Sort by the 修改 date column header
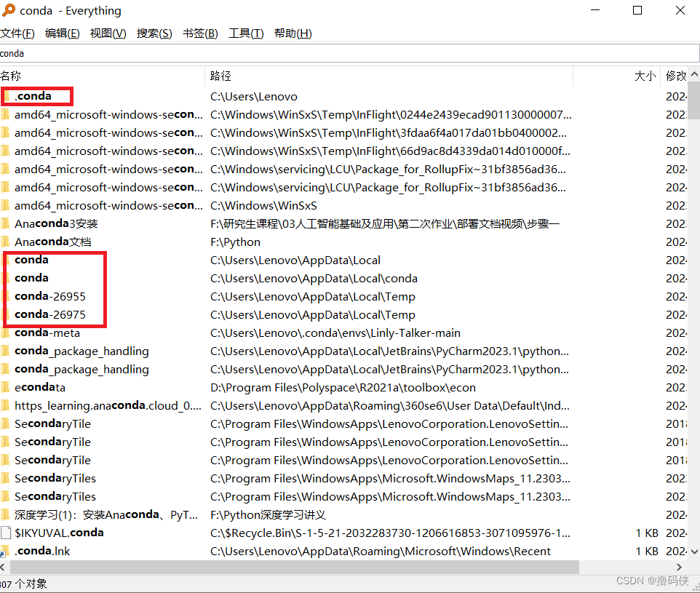The width and height of the screenshot is (700, 593). [675, 76]
